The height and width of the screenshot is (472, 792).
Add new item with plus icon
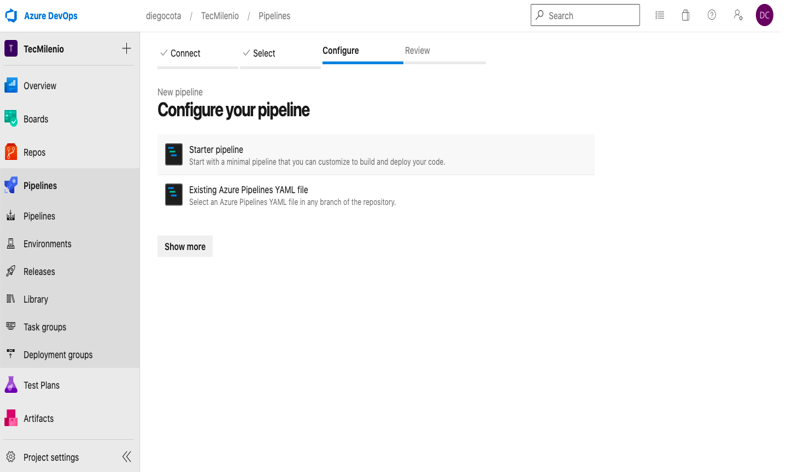(x=126, y=49)
